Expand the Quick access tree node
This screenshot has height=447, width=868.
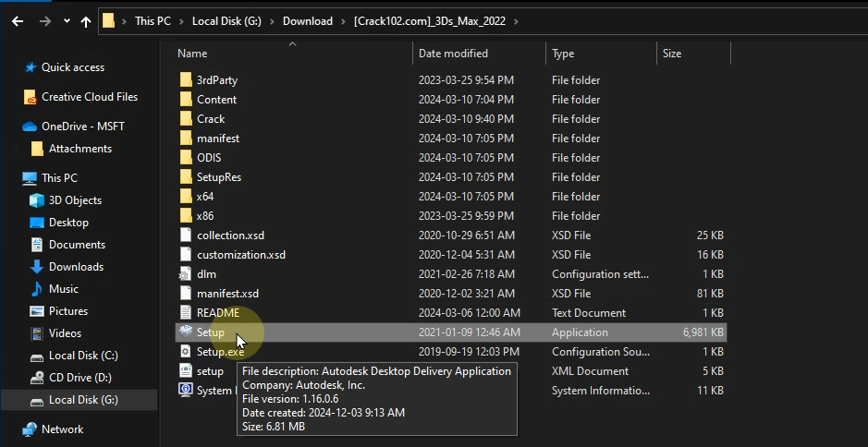tap(9, 67)
